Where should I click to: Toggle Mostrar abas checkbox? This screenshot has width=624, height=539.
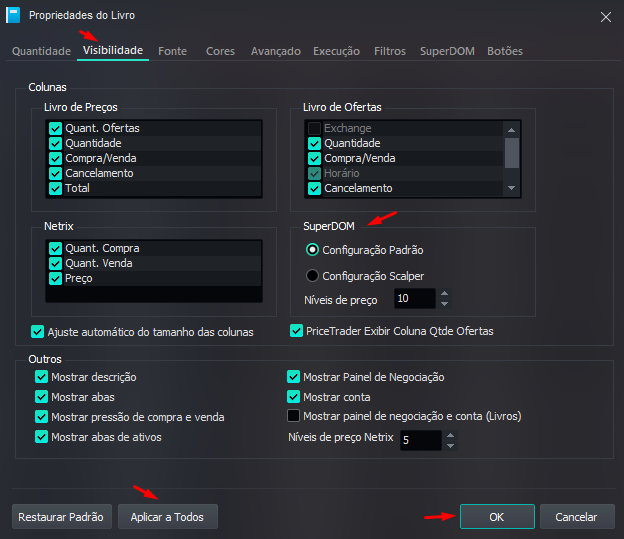pyautogui.click(x=41, y=396)
